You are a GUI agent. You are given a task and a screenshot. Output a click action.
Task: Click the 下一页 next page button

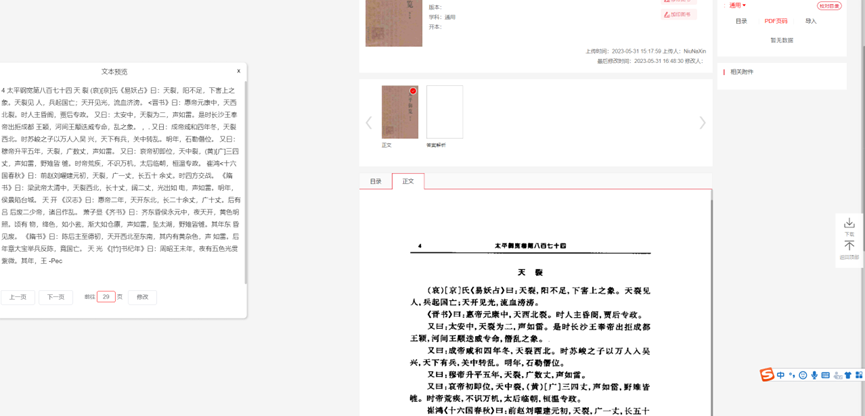(55, 297)
